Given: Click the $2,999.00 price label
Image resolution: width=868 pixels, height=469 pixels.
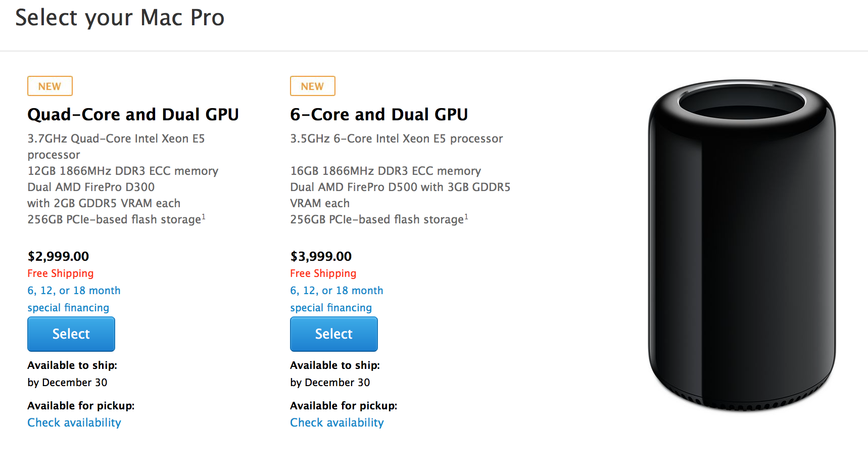Looking at the screenshot, I should 58,256.
